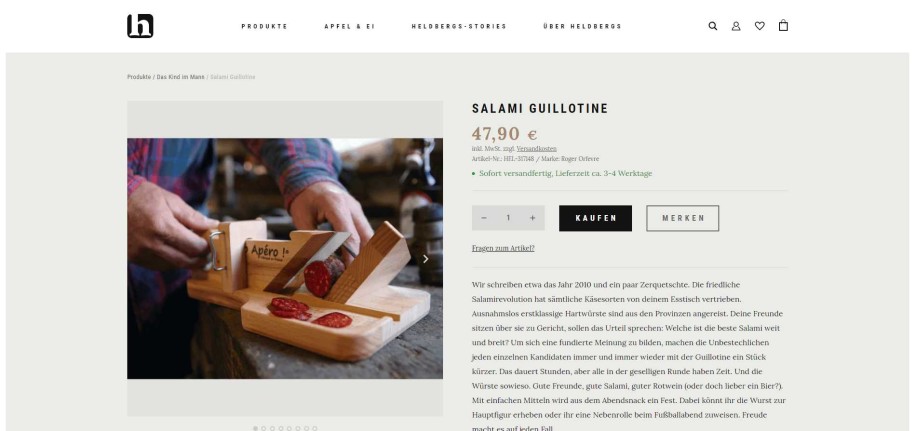This screenshot has width=915, height=431.
Task: Go to Heldbergs logo homepage
Action: [x=140, y=26]
